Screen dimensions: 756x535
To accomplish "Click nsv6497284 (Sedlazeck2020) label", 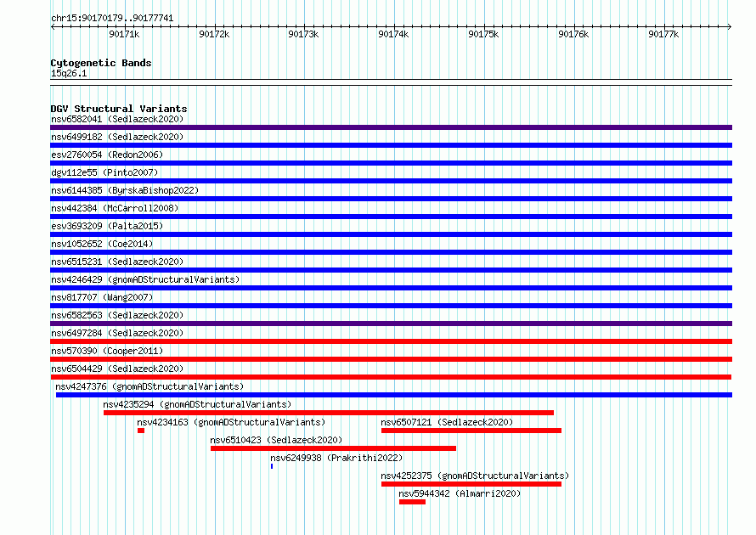I will (117, 333).
